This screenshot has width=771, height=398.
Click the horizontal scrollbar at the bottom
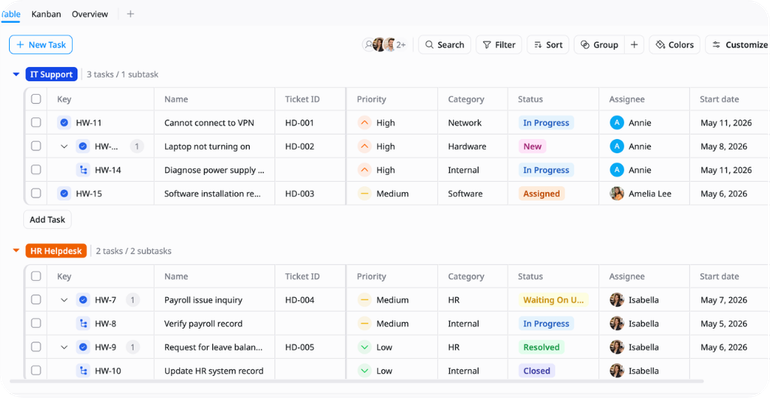356,381
